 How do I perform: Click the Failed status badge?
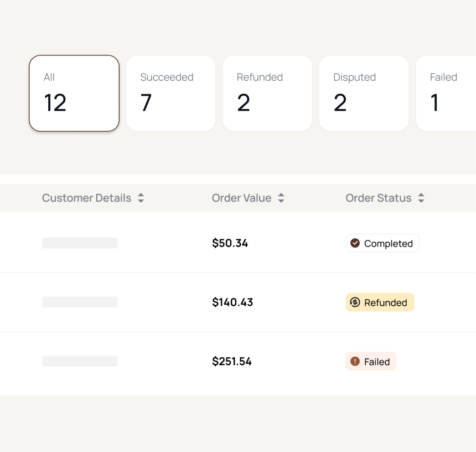pos(371,361)
